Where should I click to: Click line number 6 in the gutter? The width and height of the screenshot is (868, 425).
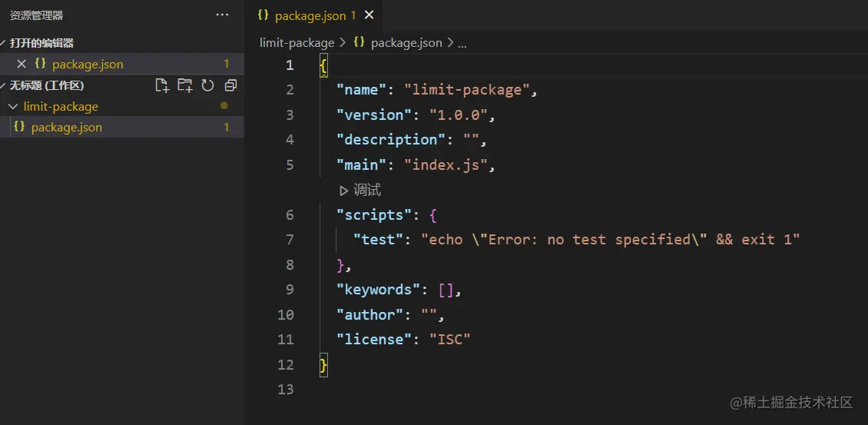point(290,215)
